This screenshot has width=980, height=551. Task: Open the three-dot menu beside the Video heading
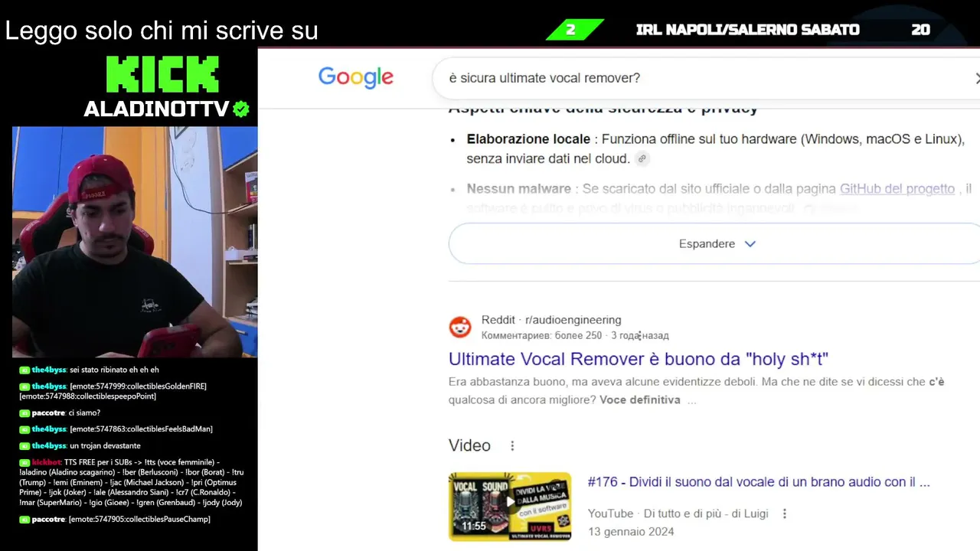(x=512, y=445)
